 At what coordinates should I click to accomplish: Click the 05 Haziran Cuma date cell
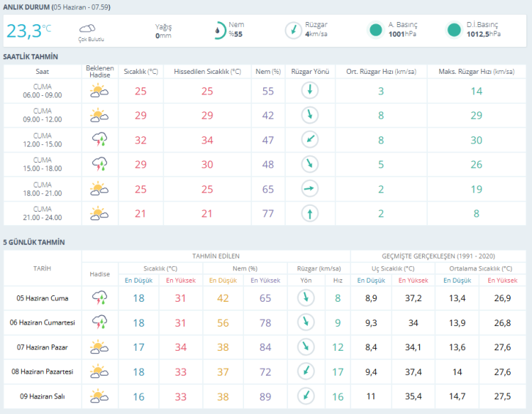coord(43,298)
